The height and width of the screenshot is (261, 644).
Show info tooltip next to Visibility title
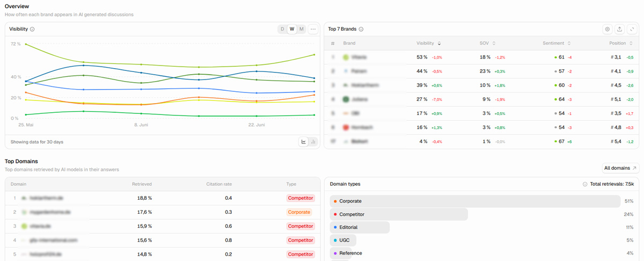pyautogui.click(x=32, y=29)
